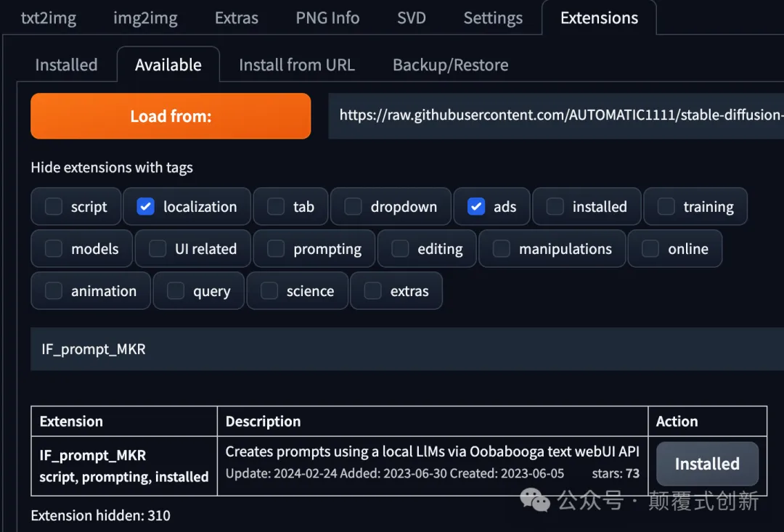Check the dropdown tag checkbox

click(x=353, y=207)
